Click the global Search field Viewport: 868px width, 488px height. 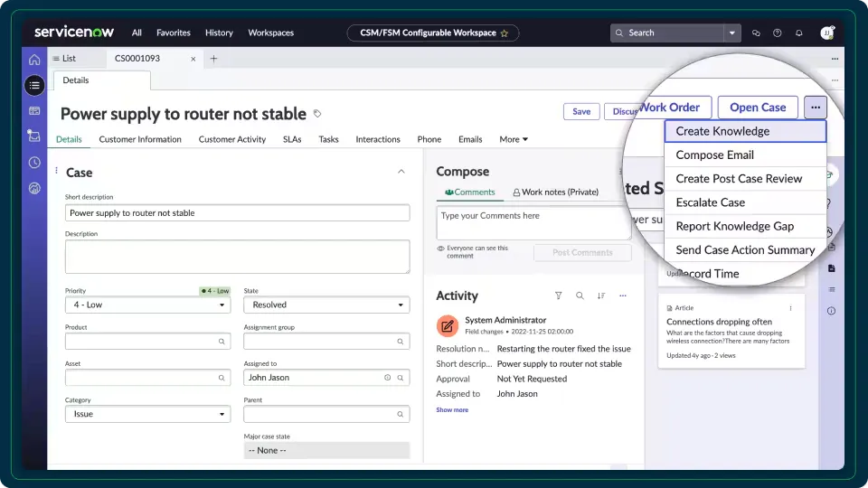point(667,33)
